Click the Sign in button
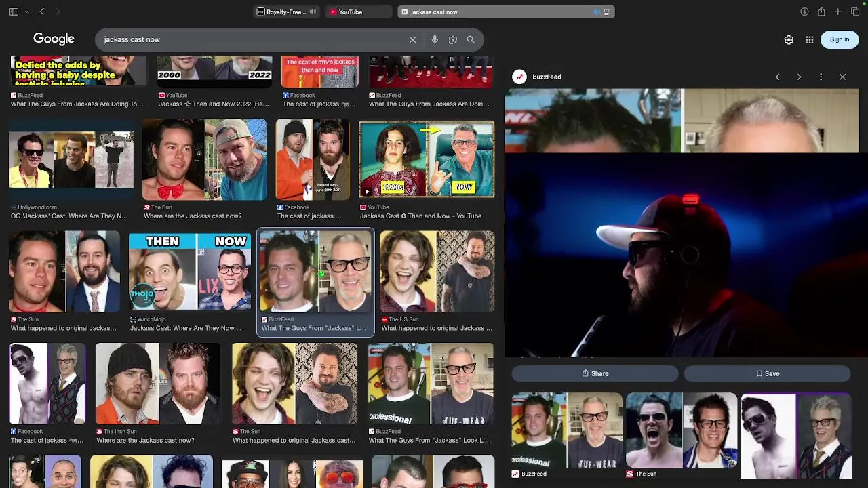 (840, 39)
